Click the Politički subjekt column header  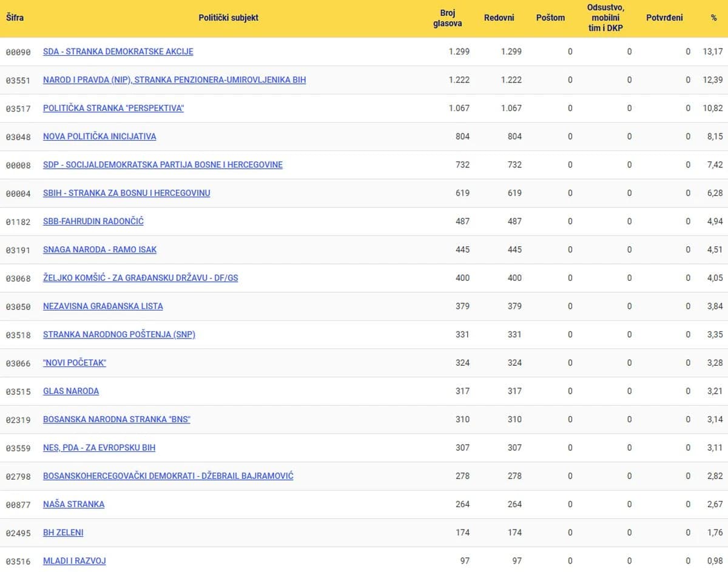point(228,18)
